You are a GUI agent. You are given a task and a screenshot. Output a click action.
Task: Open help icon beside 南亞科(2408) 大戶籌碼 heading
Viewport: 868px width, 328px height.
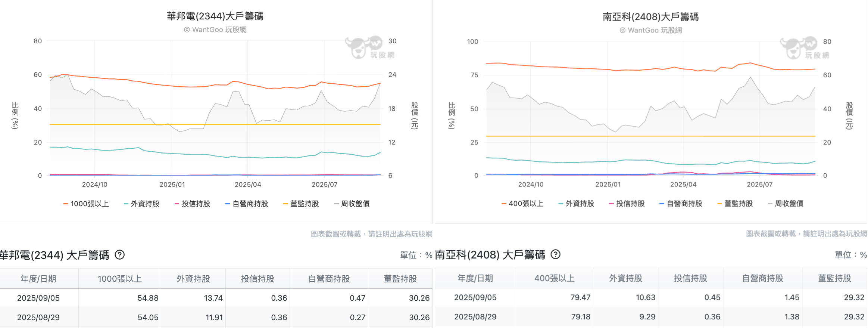556,255
